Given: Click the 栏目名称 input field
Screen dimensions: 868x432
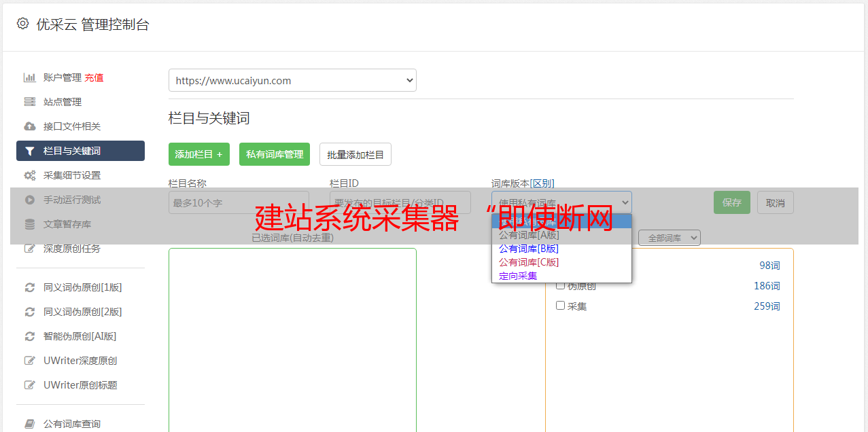Looking at the screenshot, I should point(239,202).
